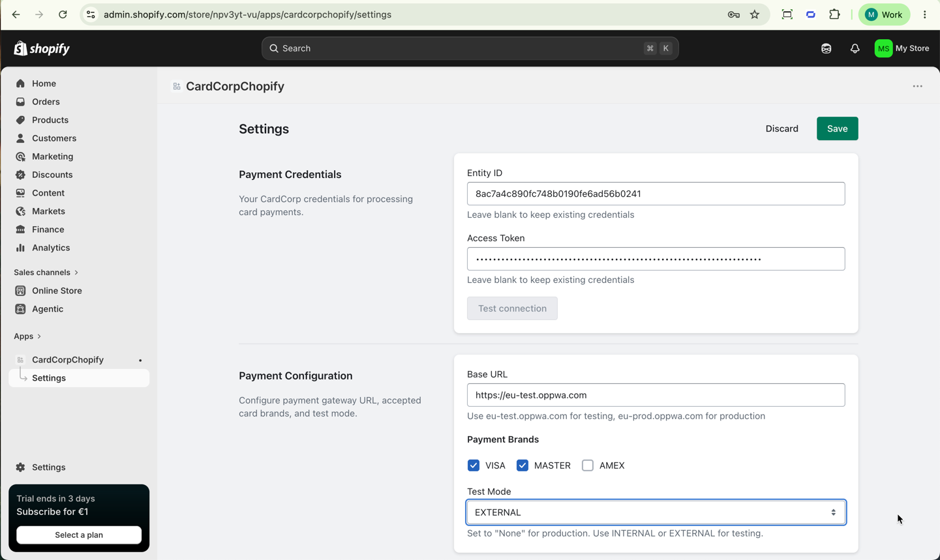The height and width of the screenshot is (560, 940).
Task: Expand the Sales channels section
Action: [46, 273]
